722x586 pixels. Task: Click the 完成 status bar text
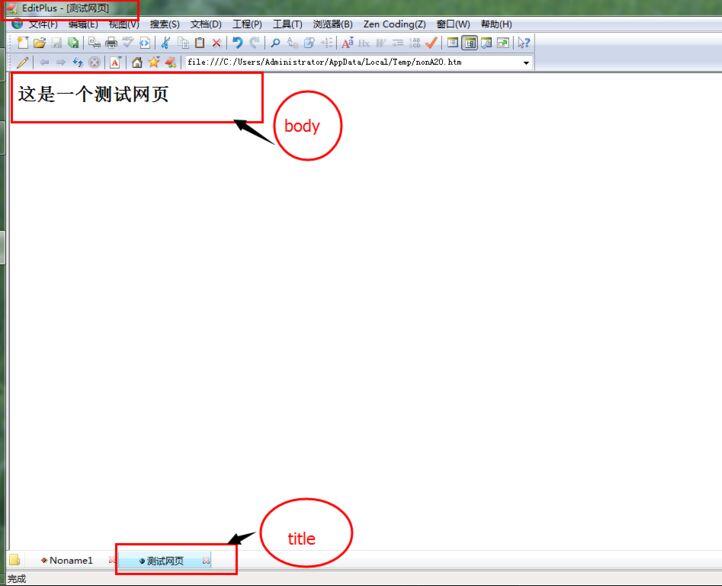coord(17,579)
